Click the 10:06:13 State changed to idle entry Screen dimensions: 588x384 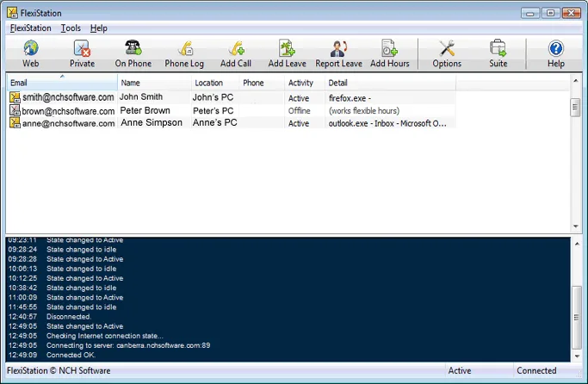pyautogui.click(x=62, y=269)
